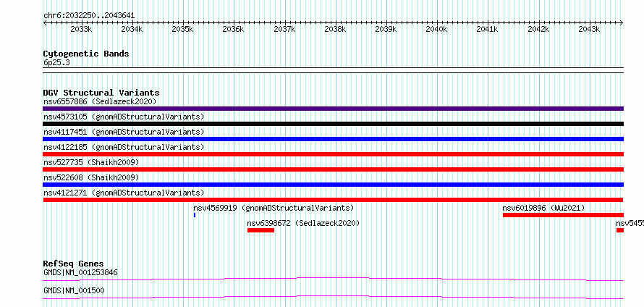
Task: Select the GMDS NM_001500 magenta transcript line
Action: pyautogui.click(x=333, y=297)
